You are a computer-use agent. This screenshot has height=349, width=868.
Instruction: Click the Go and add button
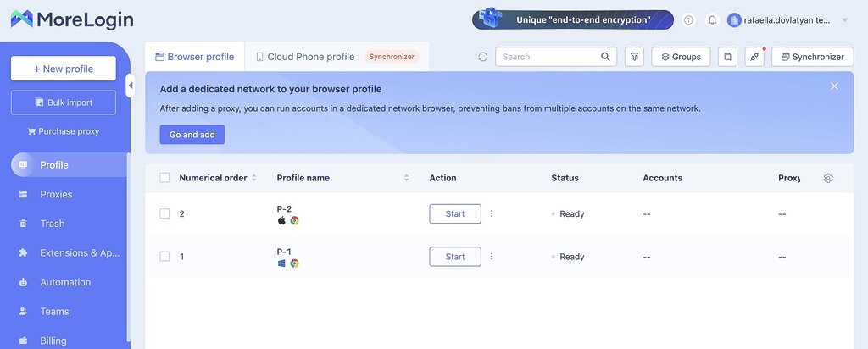(192, 134)
